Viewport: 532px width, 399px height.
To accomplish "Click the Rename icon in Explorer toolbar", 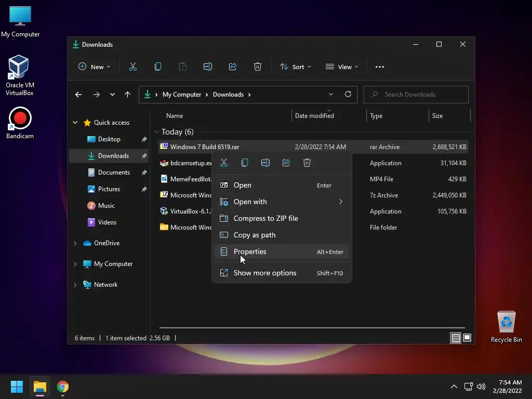I will [208, 67].
